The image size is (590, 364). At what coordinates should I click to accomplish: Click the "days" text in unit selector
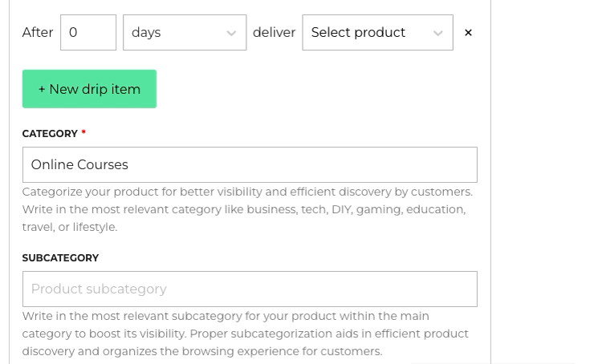pyautogui.click(x=146, y=33)
